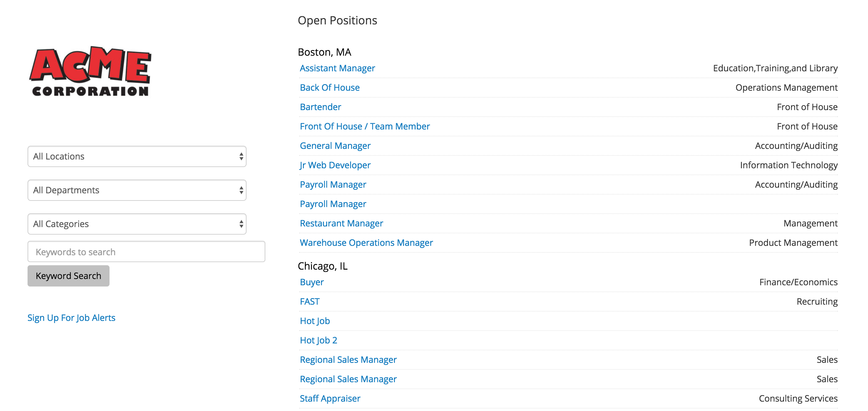Select Front Of House / Team Member listing
868x411 pixels.
coord(365,126)
